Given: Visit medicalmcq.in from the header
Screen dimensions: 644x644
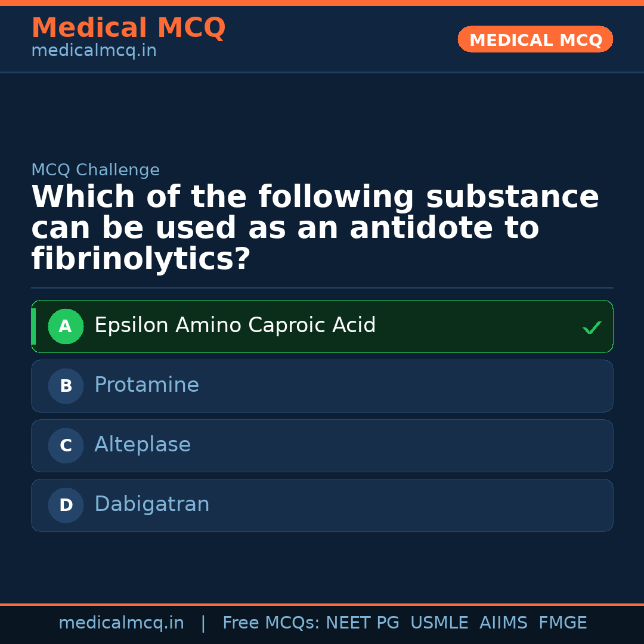Looking at the screenshot, I should 94,51.
